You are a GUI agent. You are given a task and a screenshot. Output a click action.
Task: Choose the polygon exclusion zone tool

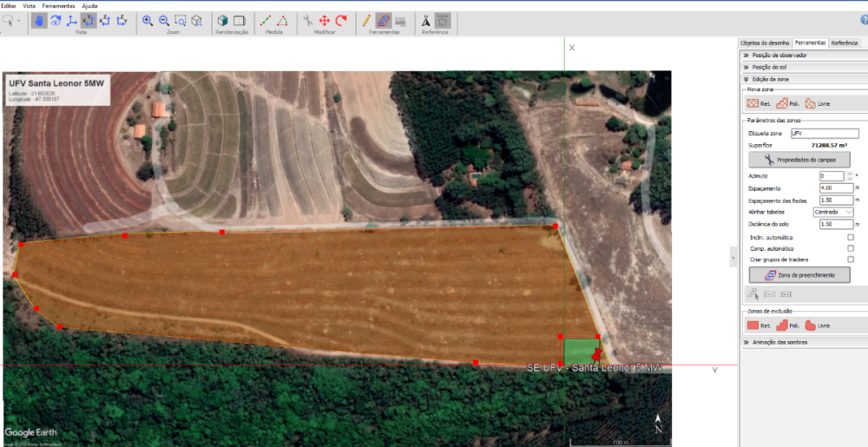coord(787,325)
